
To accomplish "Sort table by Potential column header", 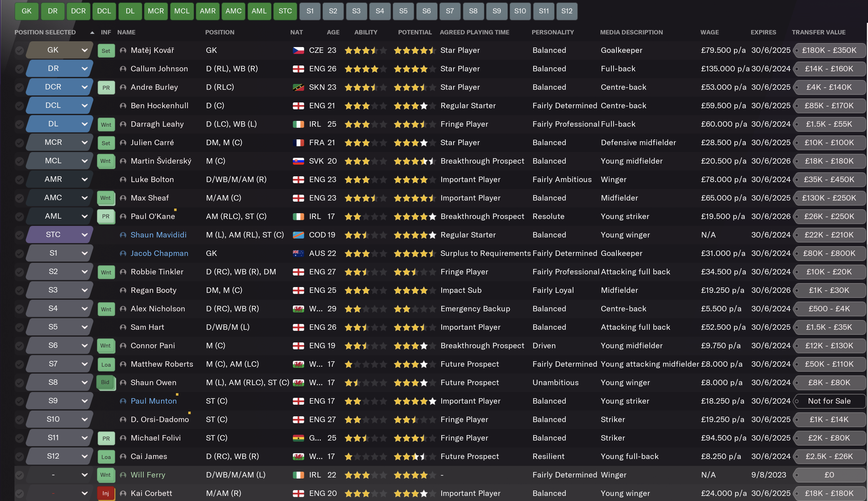I will click(415, 32).
